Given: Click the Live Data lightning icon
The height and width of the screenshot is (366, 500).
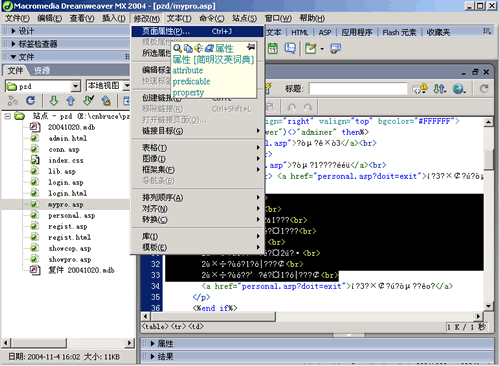Looking at the screenshot, I should [268, 89].
